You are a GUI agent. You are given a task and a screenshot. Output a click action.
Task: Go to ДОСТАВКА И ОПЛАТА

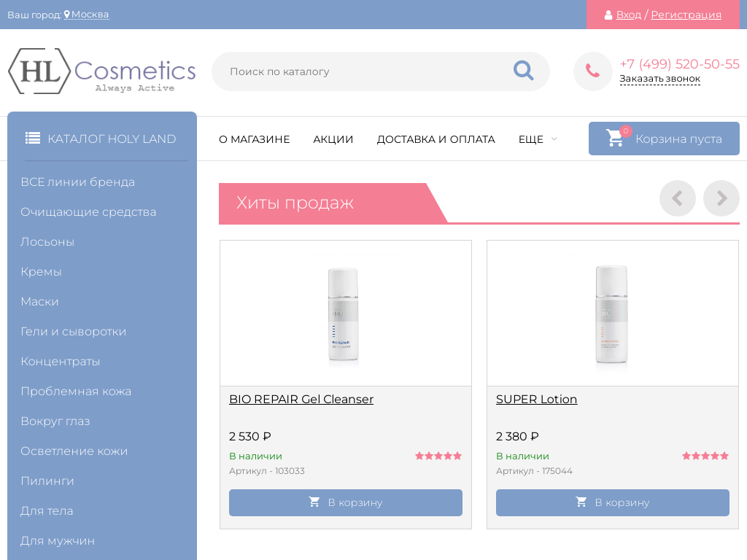click(x=436, y=139)
